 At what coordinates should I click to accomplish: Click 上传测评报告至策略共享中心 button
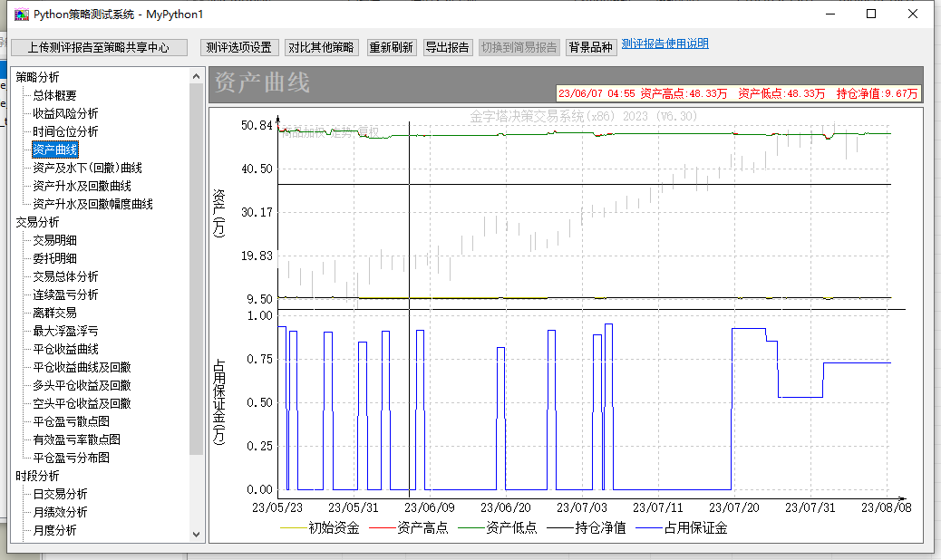[99, 47]
